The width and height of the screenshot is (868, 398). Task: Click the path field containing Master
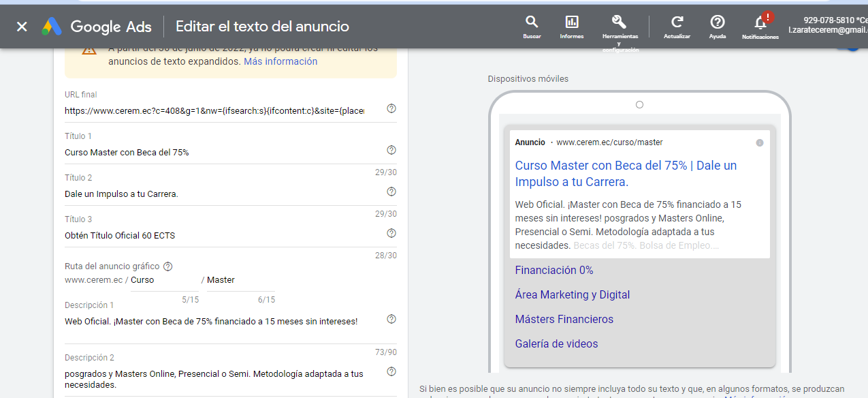tap(241, 280)
